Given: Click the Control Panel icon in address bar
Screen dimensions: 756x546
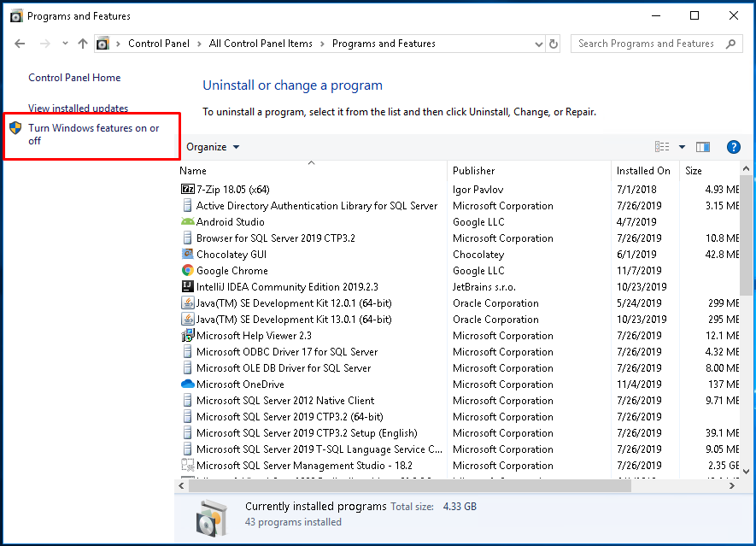Looking at the screenshot, I should click(103, 44).
